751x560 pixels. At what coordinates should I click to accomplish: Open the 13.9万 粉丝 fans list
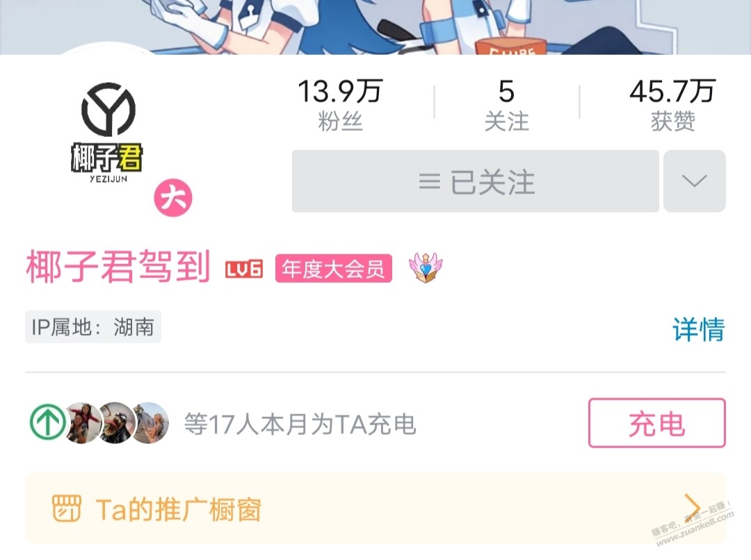tap(340, 104)
